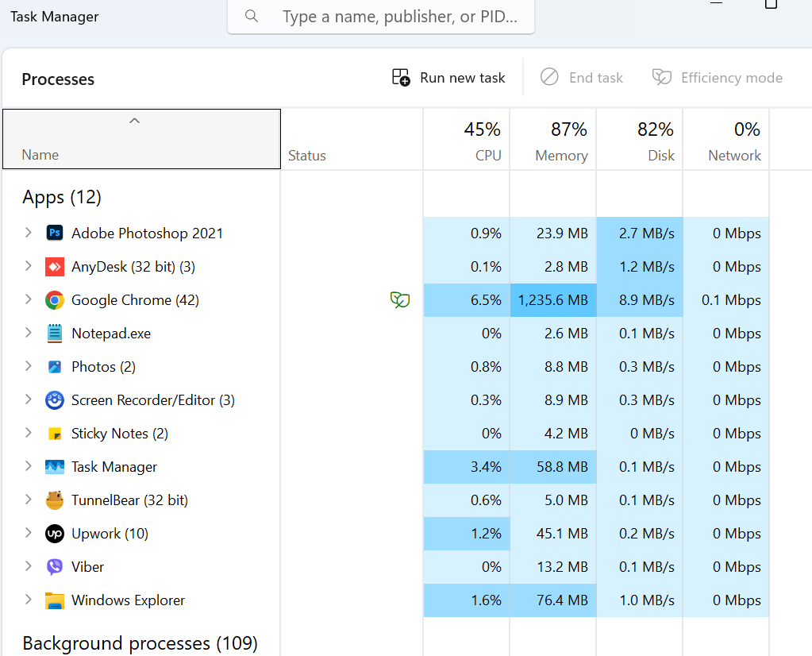812x656 pixels.
Task: Expand Google Chrome (42) process group
Action: pyautogui.click(x=29, y=299)
